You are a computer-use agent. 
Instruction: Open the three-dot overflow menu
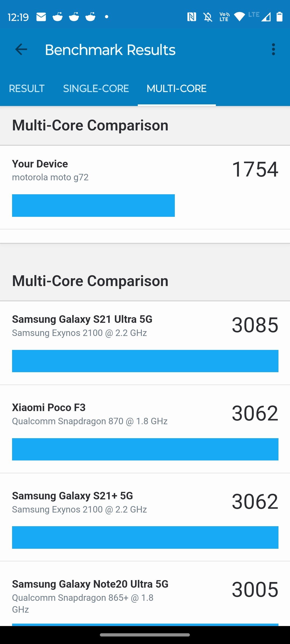tap(273, 50)
